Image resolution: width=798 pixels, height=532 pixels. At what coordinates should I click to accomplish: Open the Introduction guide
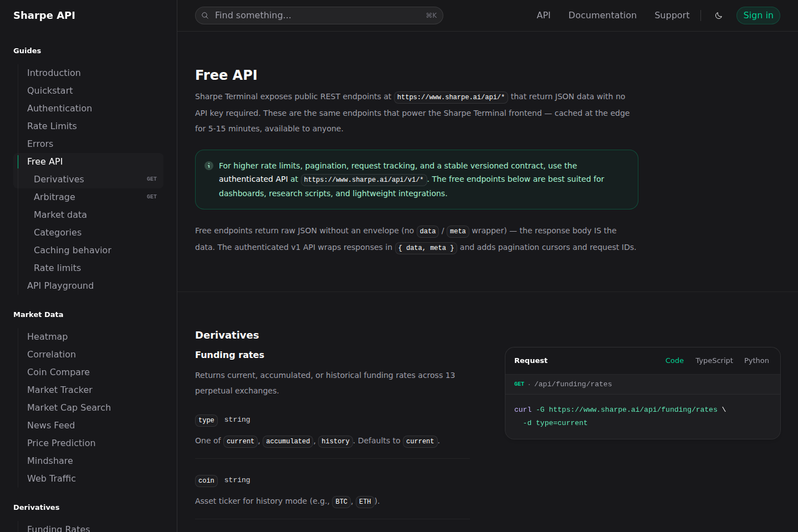click(54, 73)
